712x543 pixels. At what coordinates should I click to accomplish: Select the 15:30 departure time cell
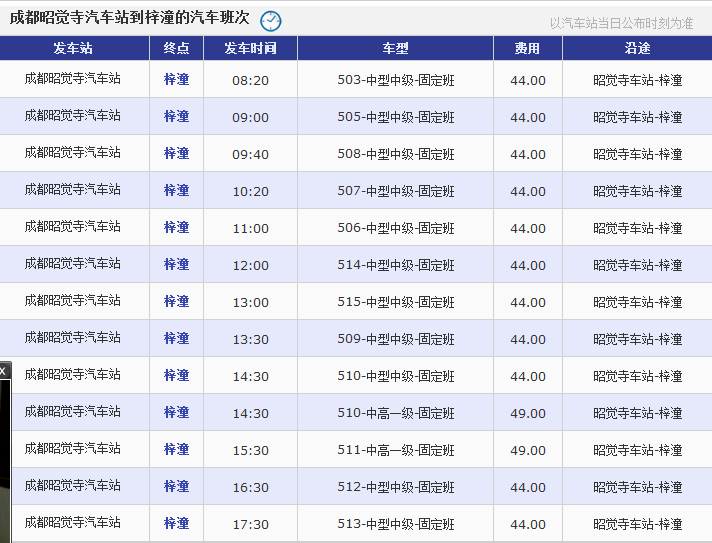(251, 451)
